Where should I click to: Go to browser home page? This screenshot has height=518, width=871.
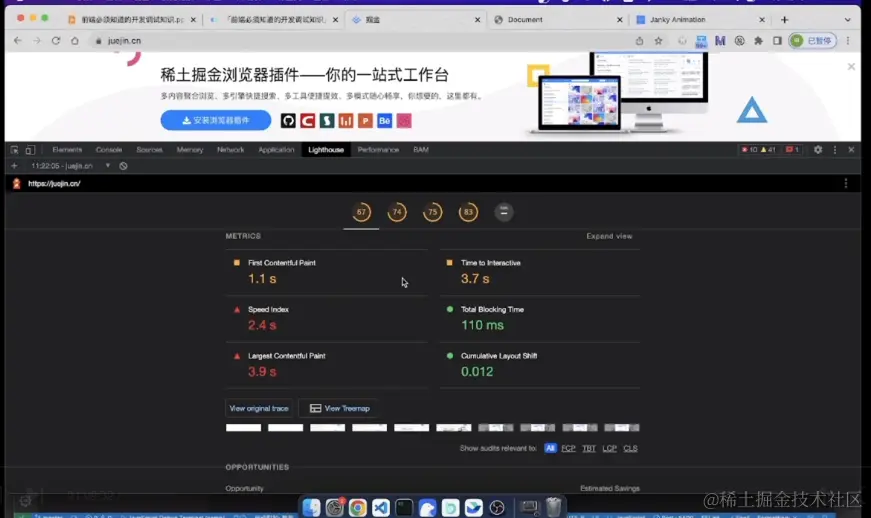[x=74, y=41]
